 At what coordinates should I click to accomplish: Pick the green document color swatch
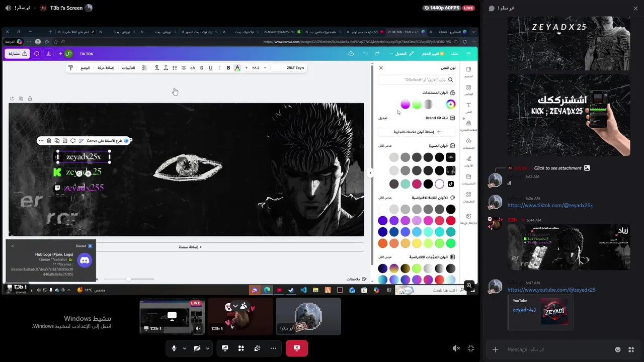(417, 105)
